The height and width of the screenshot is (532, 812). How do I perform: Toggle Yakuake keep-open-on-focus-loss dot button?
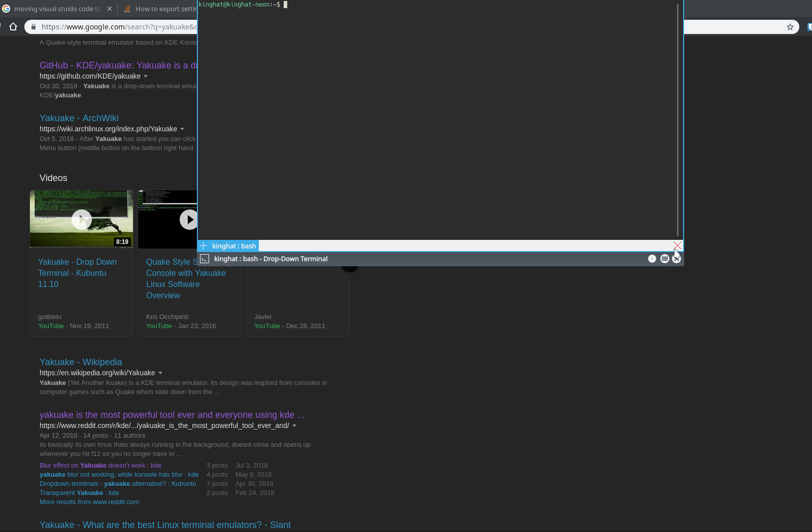click(x=652, y=259)
